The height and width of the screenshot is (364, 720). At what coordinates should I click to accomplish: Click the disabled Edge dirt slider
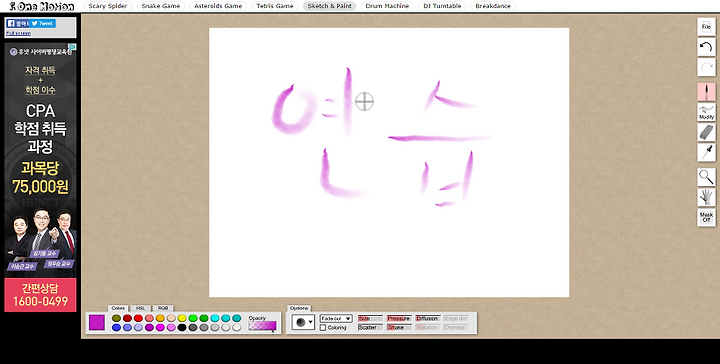pyautogui.click(x=456, y=318)
